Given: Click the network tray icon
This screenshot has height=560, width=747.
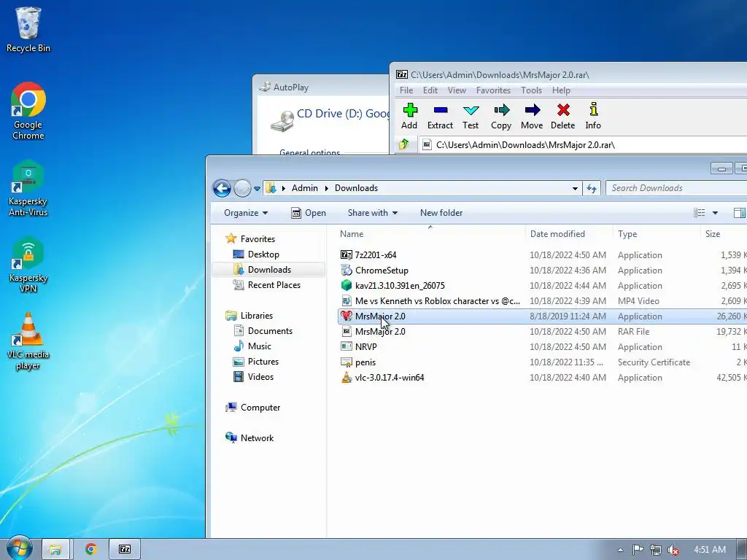Looking at the screenshot, I should click(656, 550).
